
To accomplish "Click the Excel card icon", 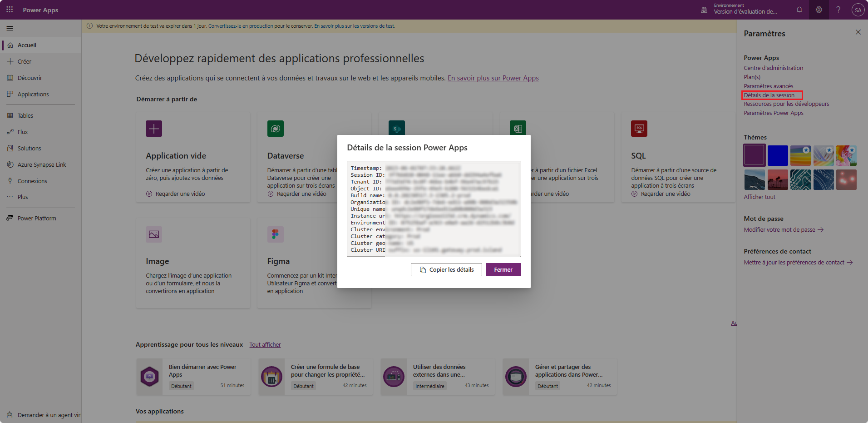I will pyautogui.click(x=518, y=129).
